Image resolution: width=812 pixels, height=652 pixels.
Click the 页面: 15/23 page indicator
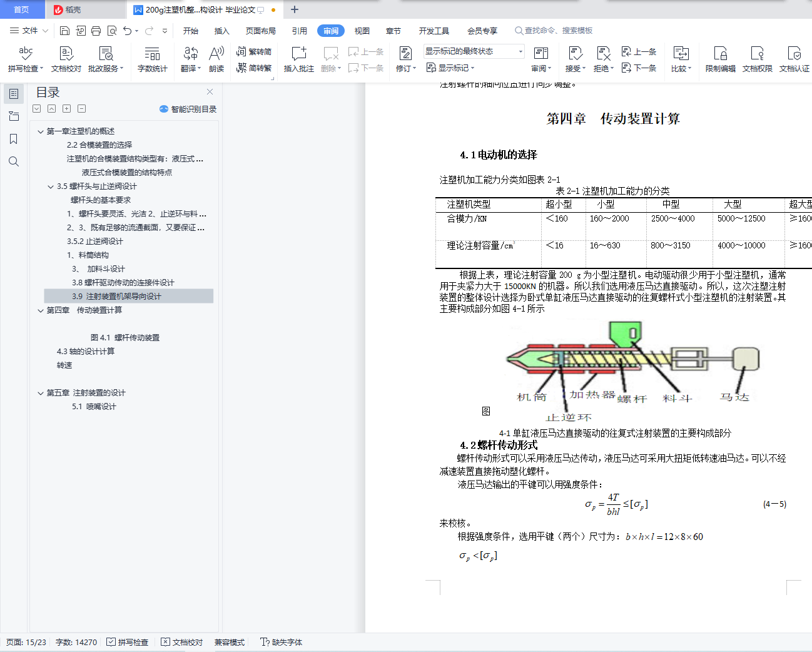point(26,642)
